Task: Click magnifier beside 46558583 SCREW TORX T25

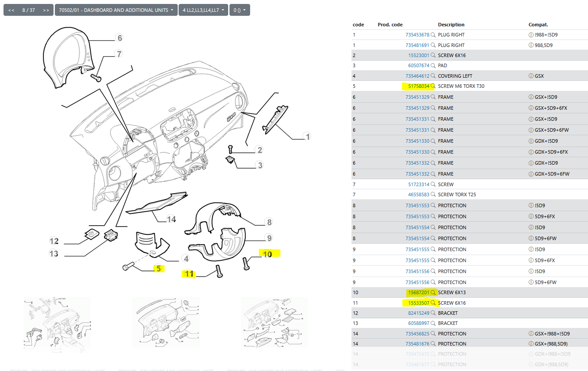Action: click(x=433, y=195)
